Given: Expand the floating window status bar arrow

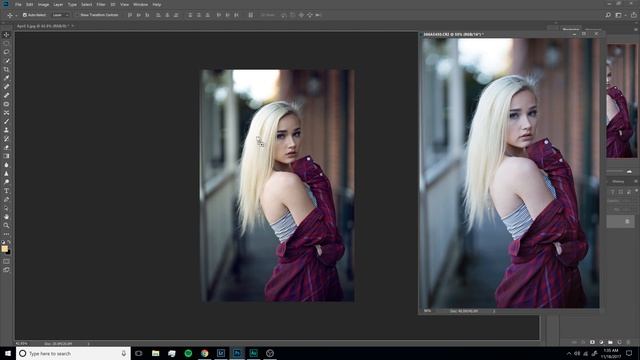Looking at the screenshot, I should coord(494,311).
